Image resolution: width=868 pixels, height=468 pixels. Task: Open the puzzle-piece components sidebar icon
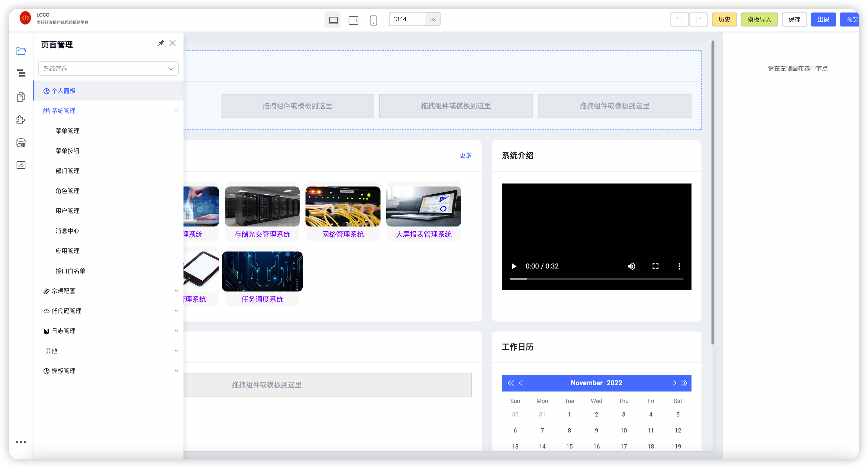coord(21,119)
